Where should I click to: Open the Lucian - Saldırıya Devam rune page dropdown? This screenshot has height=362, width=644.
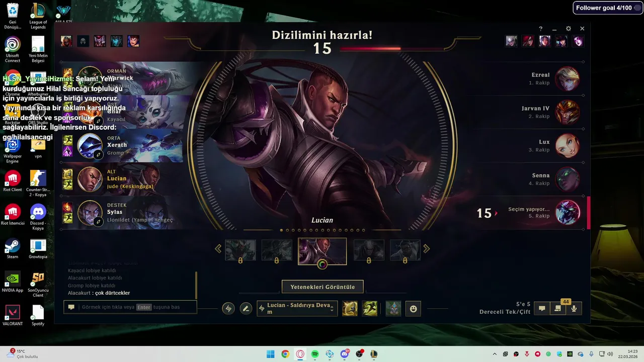pyautogui.click(x=297, y=308)
